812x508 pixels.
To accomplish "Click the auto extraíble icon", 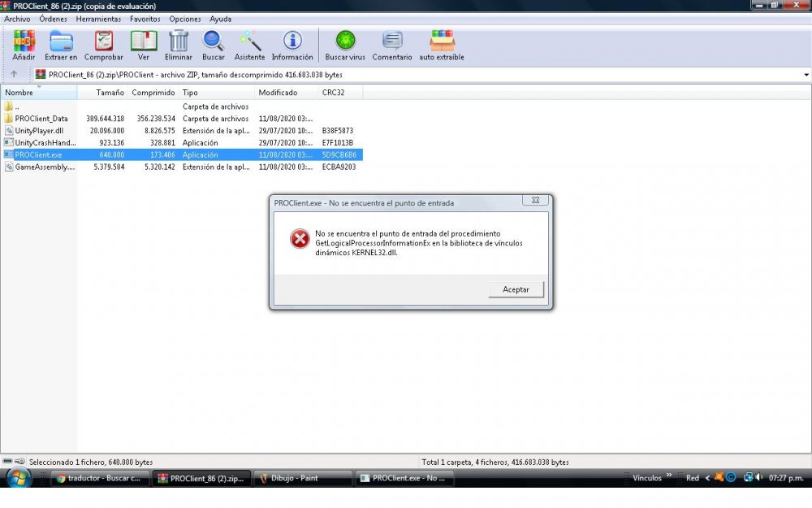I will [442, 41].
